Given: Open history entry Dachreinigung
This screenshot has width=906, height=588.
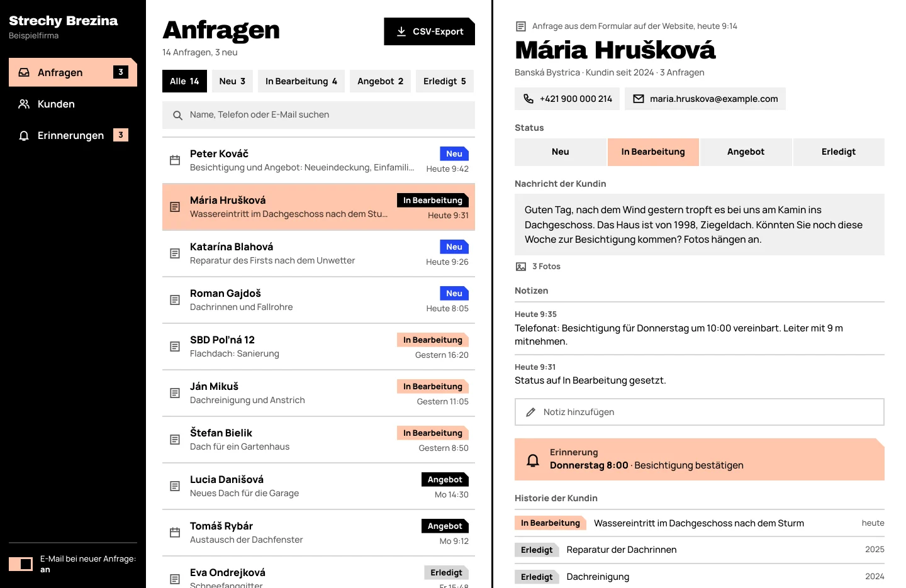Looking at the screenshot, I should [700, 577].
